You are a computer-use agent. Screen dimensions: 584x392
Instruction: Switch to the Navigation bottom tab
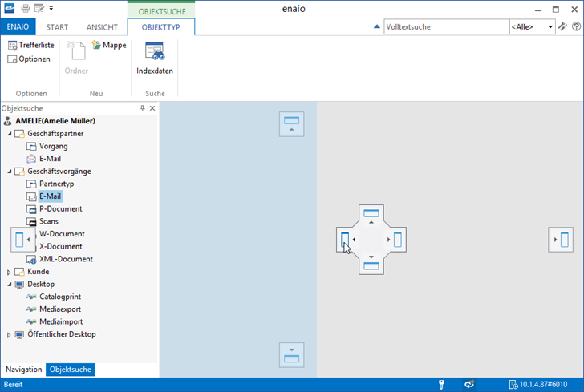coord(23,370)
